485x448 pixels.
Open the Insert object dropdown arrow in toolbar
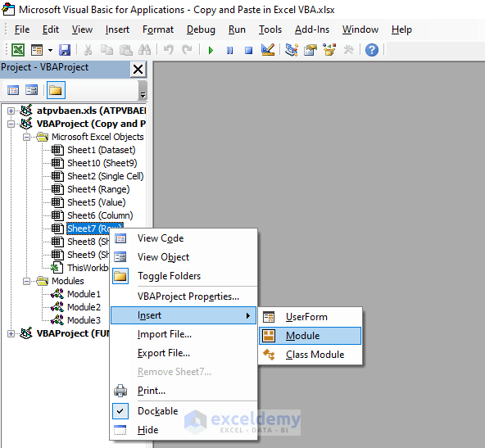click(x=51, y=50)
